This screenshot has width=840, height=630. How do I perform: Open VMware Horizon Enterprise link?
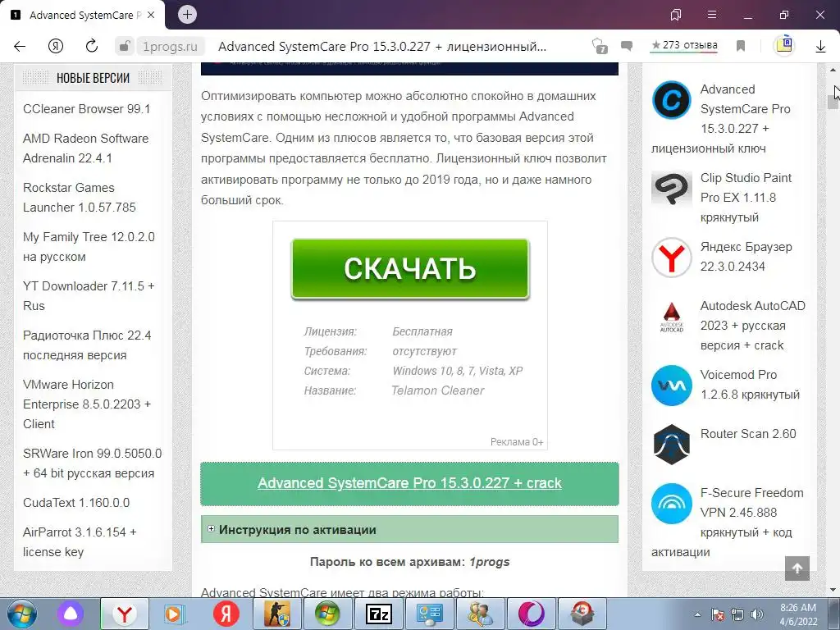pyautogui.click(x=87, y=404)
